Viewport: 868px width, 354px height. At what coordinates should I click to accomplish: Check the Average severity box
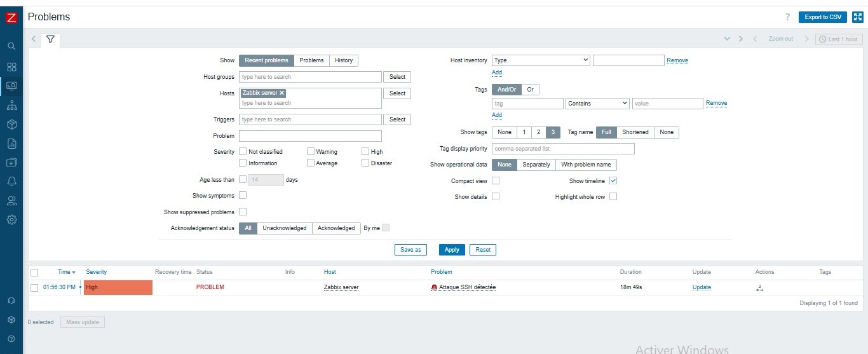311,163
